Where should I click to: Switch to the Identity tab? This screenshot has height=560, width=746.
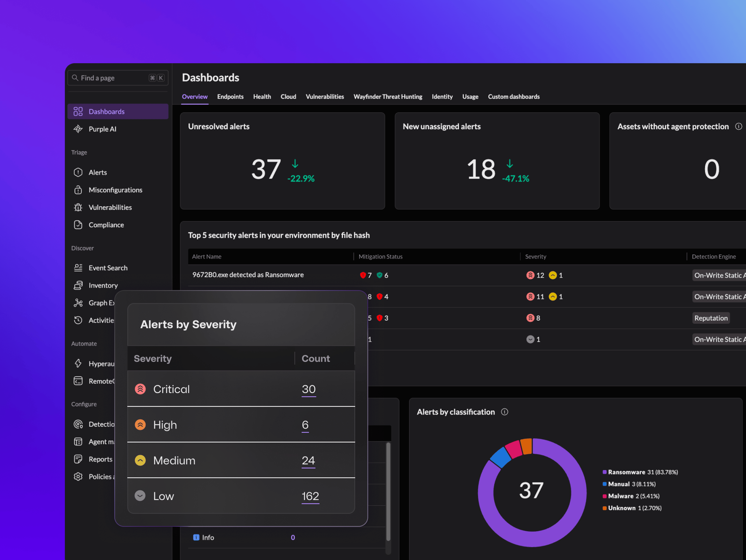point(442,97)
